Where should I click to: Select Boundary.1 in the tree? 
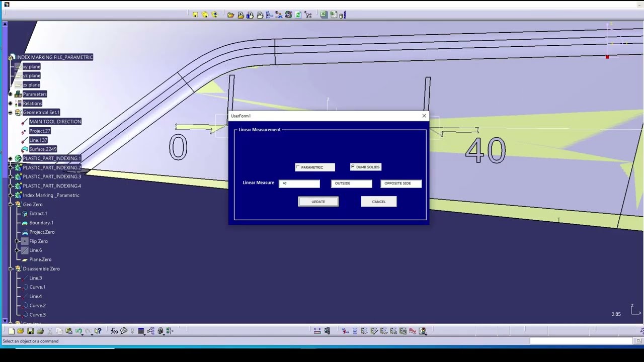click(x=41, y=223)
